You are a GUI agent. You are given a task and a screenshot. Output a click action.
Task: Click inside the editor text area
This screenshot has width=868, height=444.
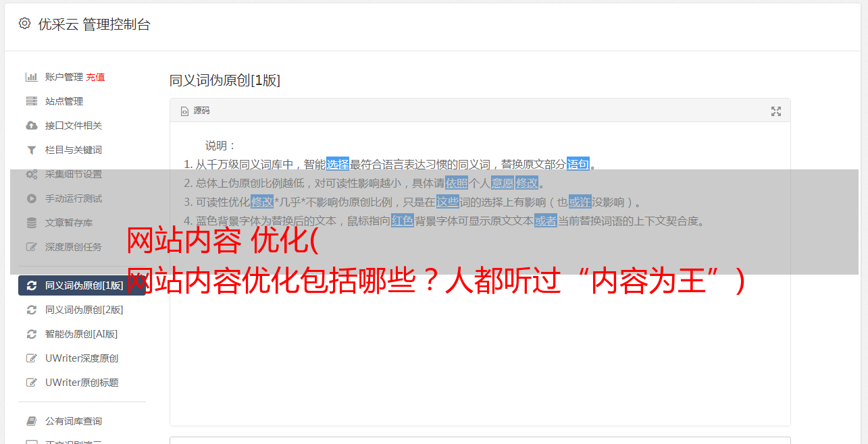click(480, 337)
